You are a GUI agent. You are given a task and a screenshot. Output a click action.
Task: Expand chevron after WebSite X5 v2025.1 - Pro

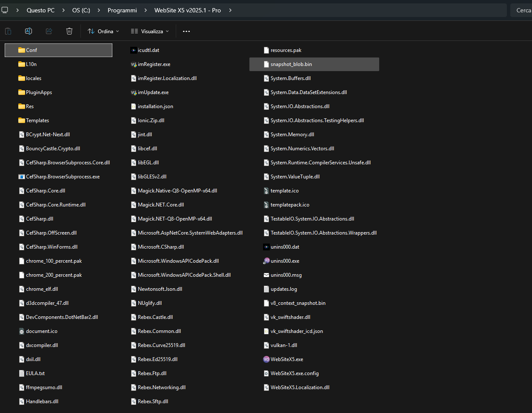230,10
